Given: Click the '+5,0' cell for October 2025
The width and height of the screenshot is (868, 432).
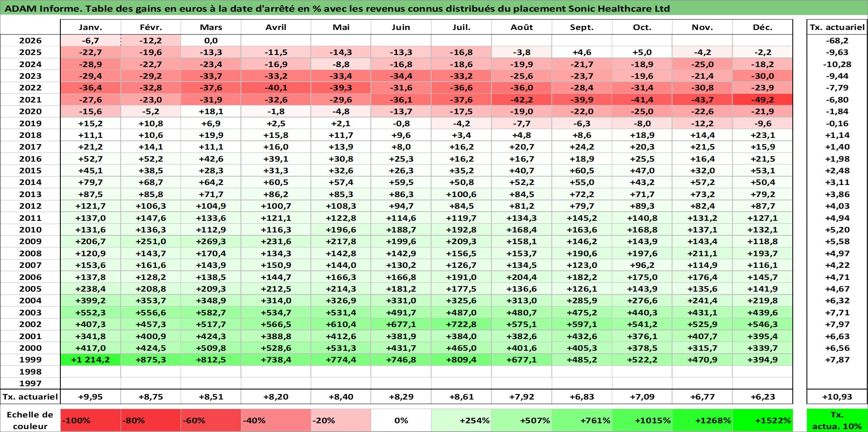Looking at the screenshot, I should point(642,52).
